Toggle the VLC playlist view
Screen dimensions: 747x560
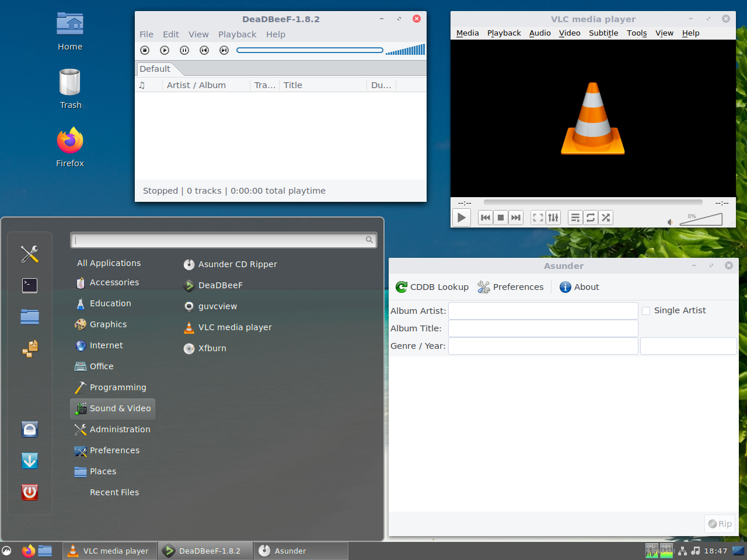coord(575,218)
